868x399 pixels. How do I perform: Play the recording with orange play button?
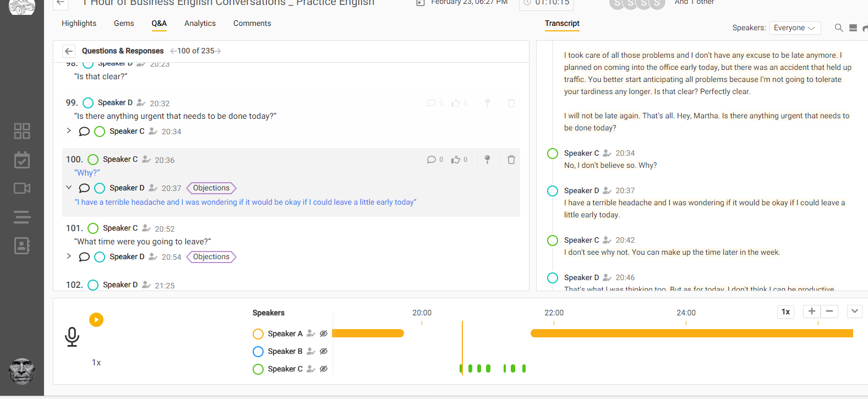point(96,320)
